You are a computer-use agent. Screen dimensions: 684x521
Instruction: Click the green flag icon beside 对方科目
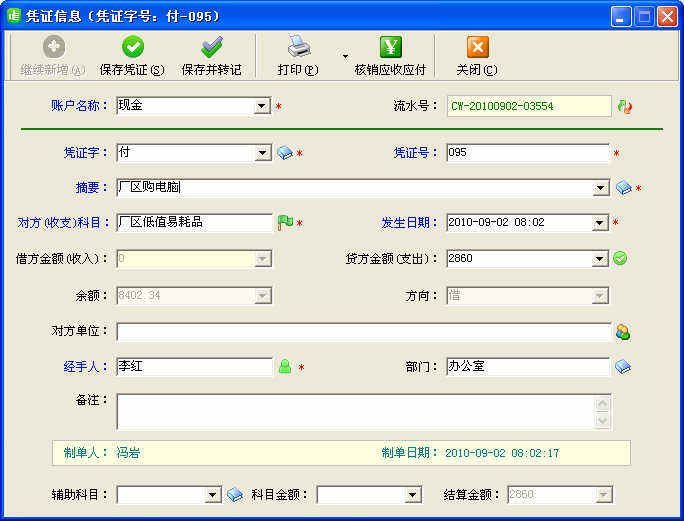pos(285,223)
